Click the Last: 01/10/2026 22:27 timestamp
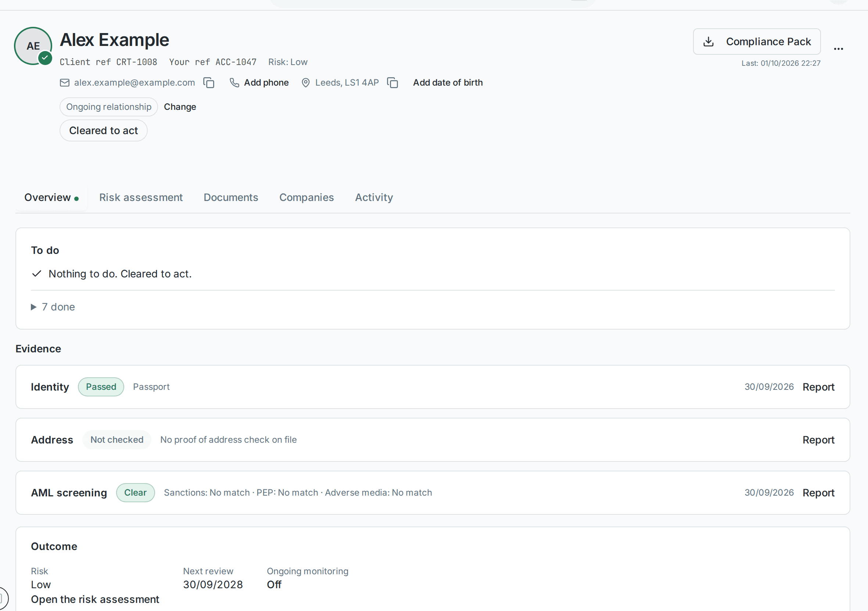The image size is (868, 611). (781, 63)
